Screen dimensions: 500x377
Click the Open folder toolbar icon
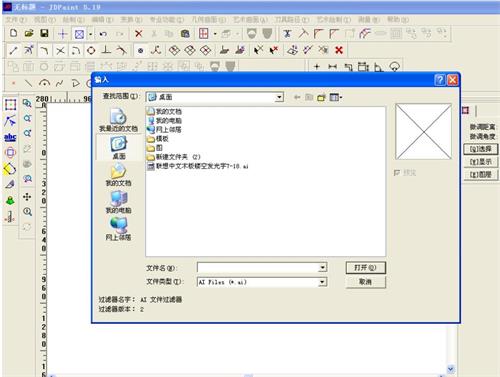(29, 33)
